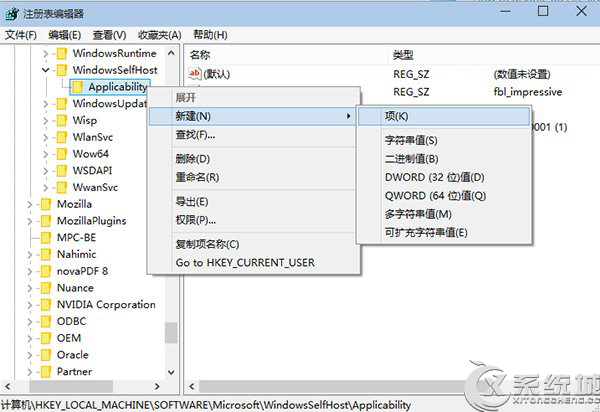
Task: Click the MozillaPlugins folder icon
Action: coord(46,221)
